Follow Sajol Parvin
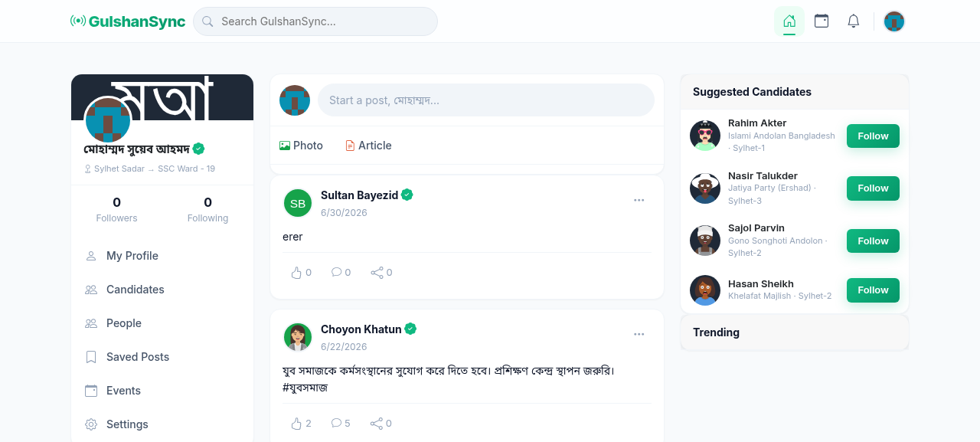Viewport: 980px width, 442px height. pos(873,241)
